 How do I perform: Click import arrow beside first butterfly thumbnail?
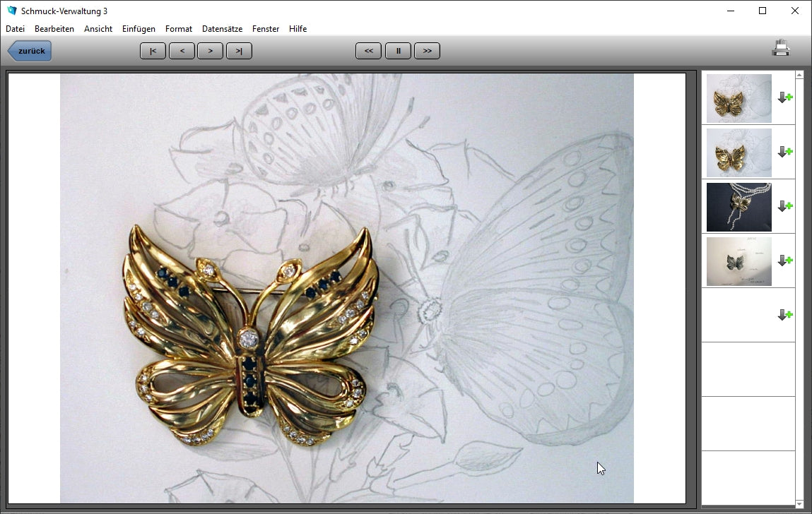tap(784, 98)
